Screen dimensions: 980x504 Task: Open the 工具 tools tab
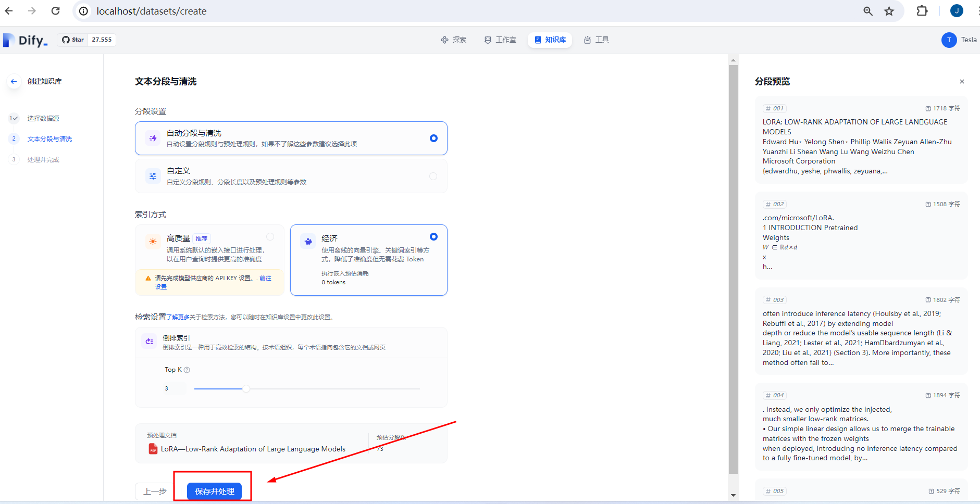[x=597, y=40]
